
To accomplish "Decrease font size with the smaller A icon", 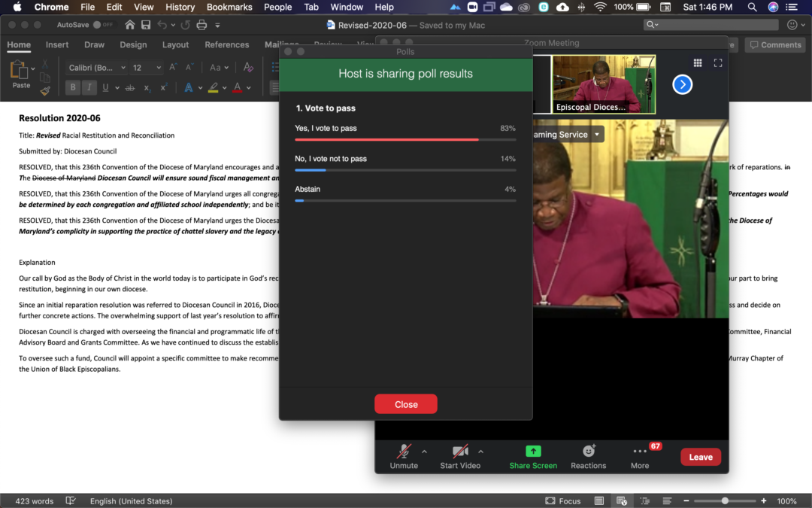I will pyautogui.click(x=189, y=68).
